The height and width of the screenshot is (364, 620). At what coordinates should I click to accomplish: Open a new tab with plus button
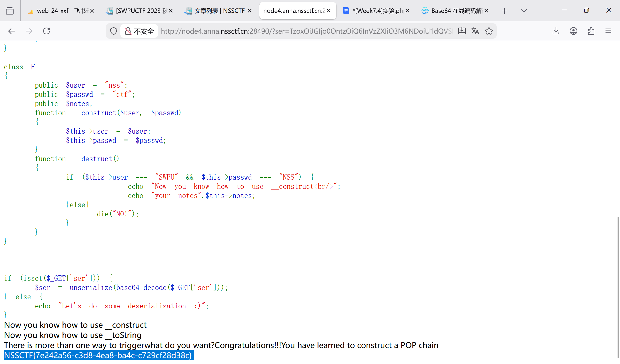(x=504, y=11)
